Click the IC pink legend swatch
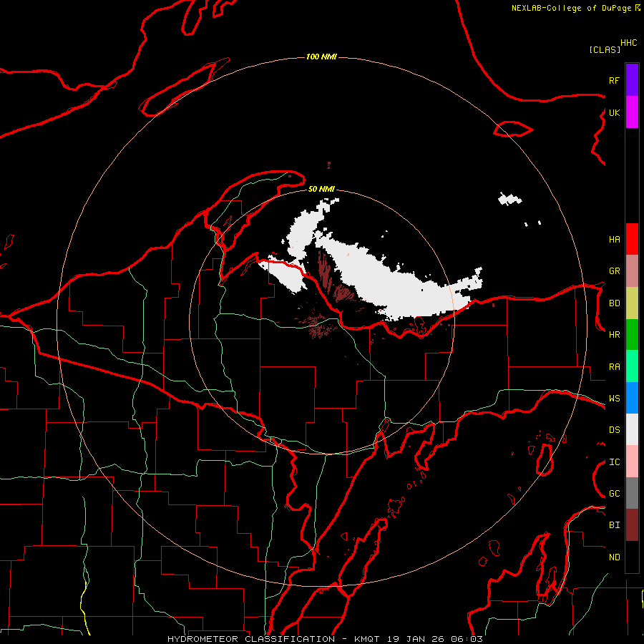Viewport: 644px width, 644px height. [x=632, y=462]
